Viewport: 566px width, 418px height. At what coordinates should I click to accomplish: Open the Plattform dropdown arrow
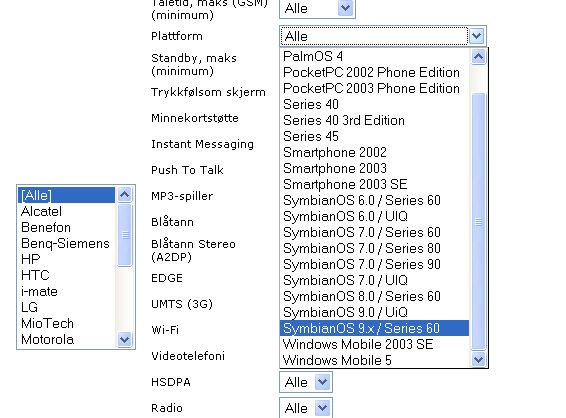pyautogui.click(x=476, y=36)
